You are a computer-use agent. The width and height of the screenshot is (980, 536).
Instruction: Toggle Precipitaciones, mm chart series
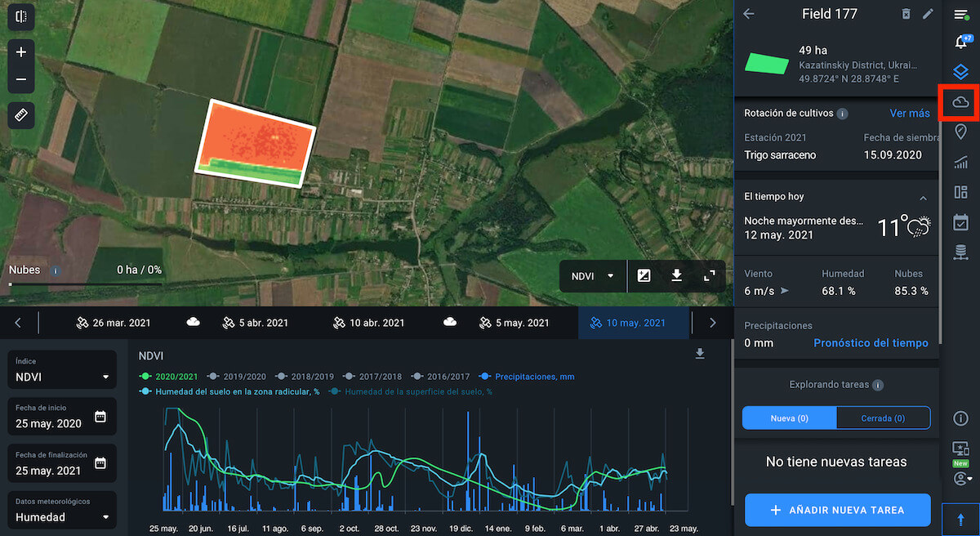click(529, 377)
